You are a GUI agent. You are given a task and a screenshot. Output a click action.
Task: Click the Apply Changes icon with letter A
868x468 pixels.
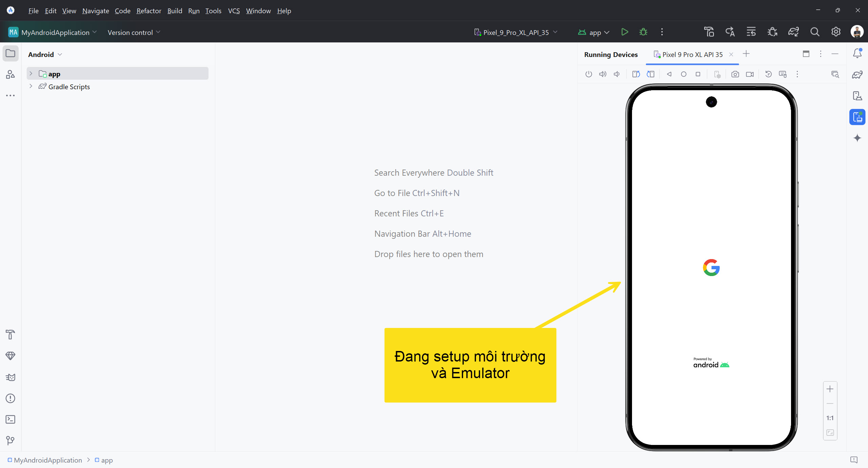click(730, 32)
